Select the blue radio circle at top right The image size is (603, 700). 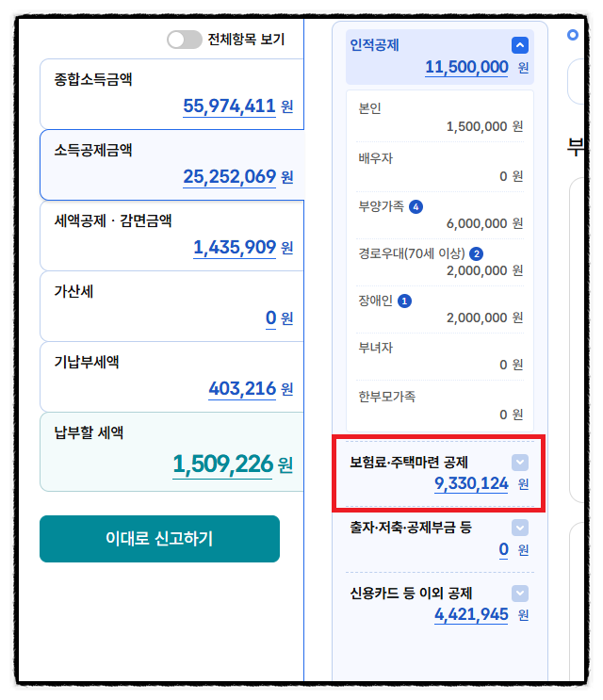coord(572,35)
